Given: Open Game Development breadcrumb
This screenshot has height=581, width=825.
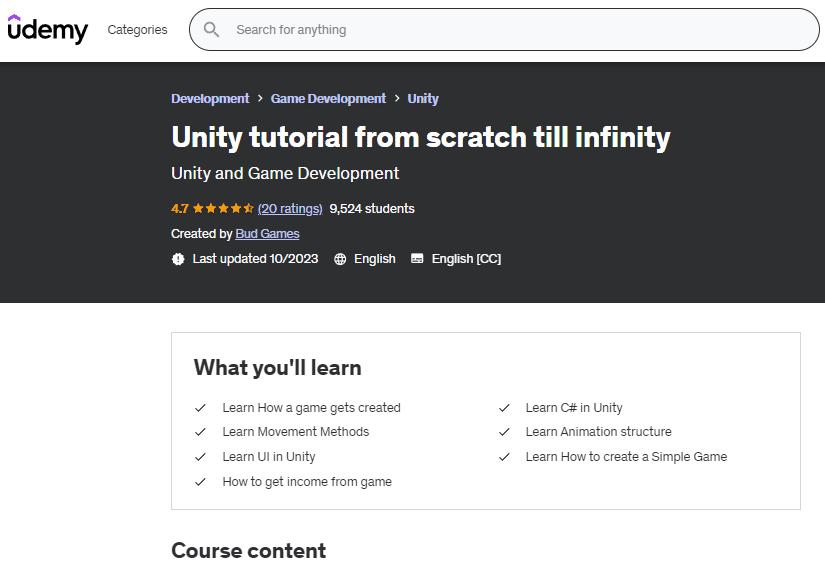Looking at the screenshot, I should (x=328, y=99).
